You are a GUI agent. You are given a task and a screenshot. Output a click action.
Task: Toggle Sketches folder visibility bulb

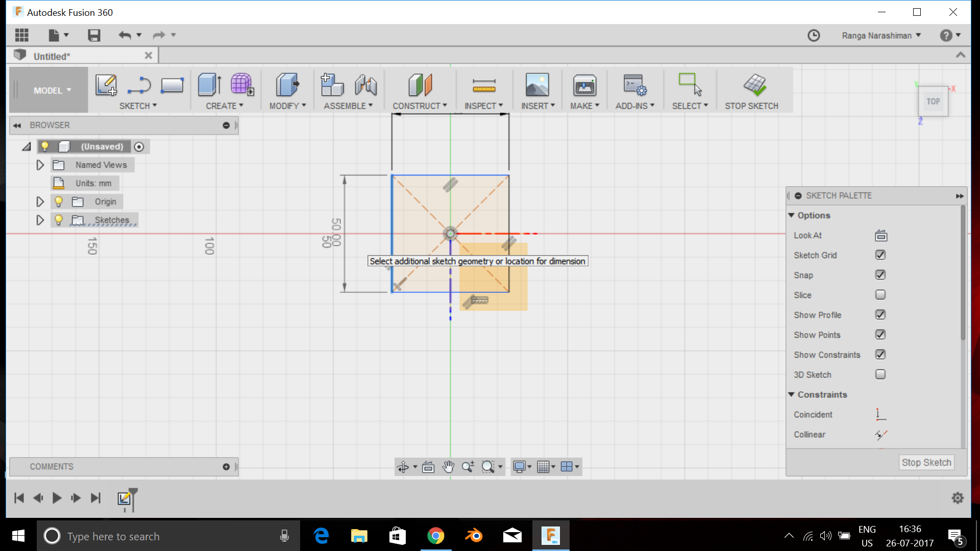(x=59, y=220)
